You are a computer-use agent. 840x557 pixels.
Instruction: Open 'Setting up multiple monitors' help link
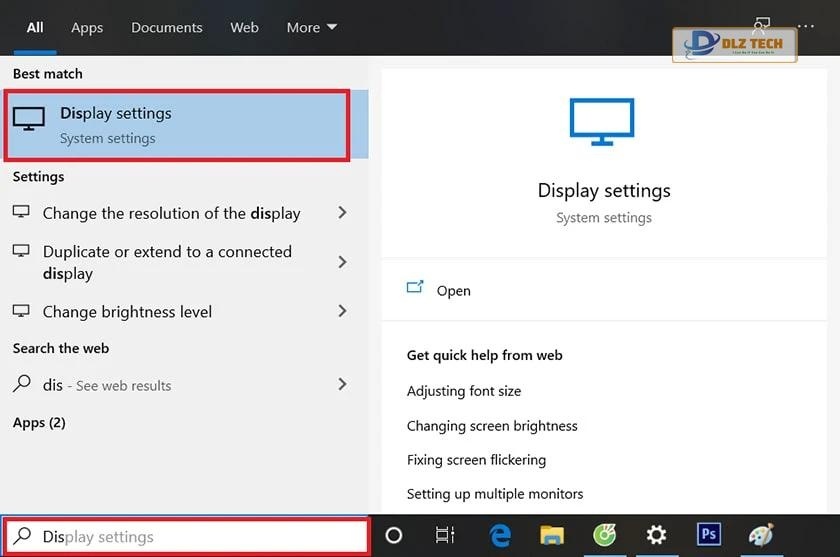[494, 494]
